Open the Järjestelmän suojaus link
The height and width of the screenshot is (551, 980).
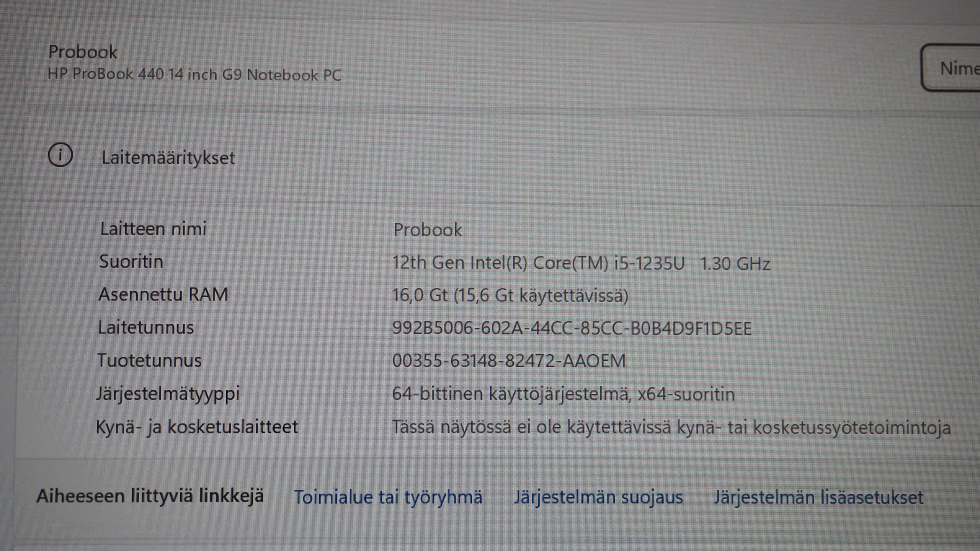[598, 497]
